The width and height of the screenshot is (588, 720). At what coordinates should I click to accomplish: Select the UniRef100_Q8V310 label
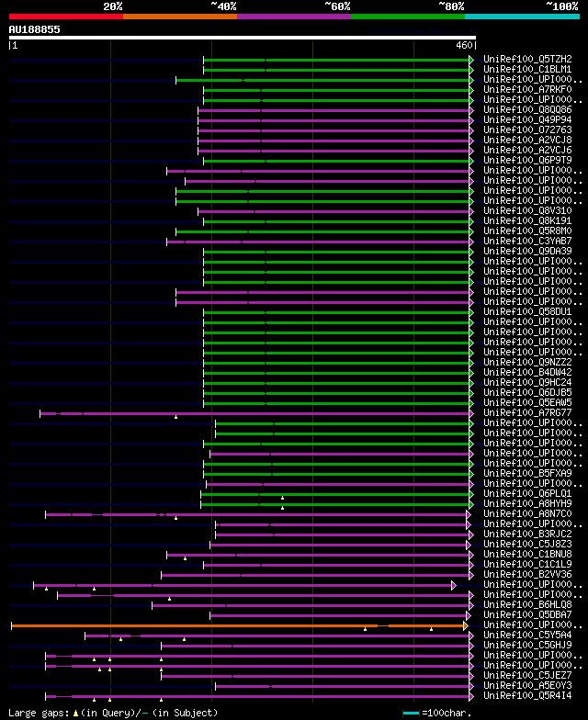(527, 210)
